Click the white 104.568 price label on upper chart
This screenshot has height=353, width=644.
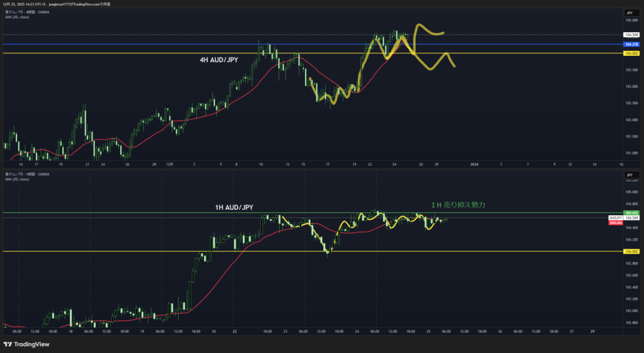pos(631,35)
